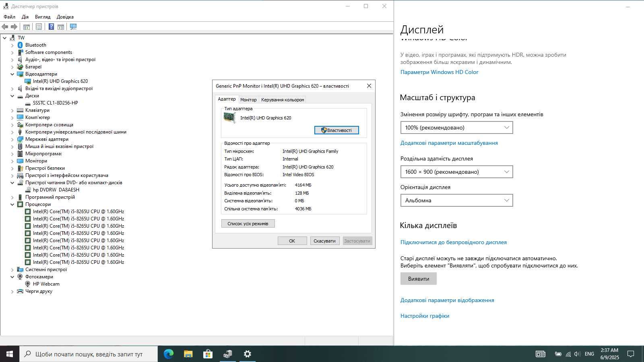Select the Контролери сховища tree item
This screenshot has height=362, width=644.
(49, 125)
